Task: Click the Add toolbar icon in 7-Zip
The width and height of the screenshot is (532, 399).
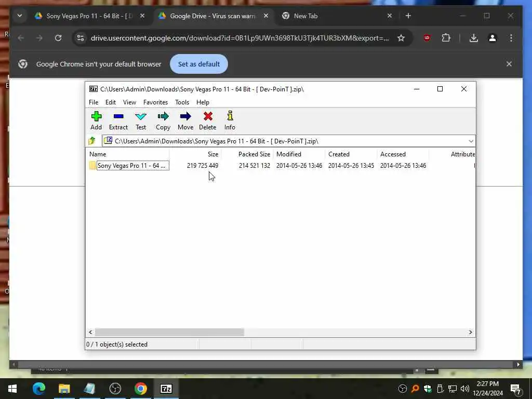Action: pos(96,121)
